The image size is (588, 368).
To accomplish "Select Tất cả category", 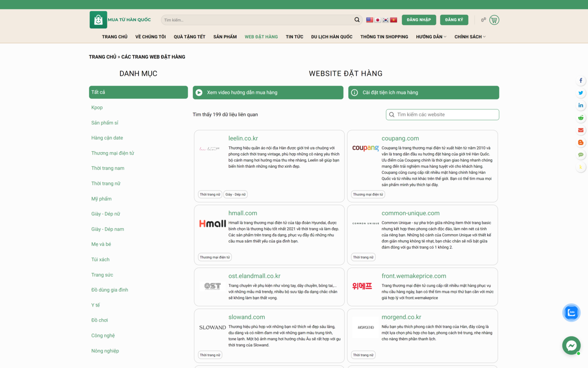I will point(138,92).
